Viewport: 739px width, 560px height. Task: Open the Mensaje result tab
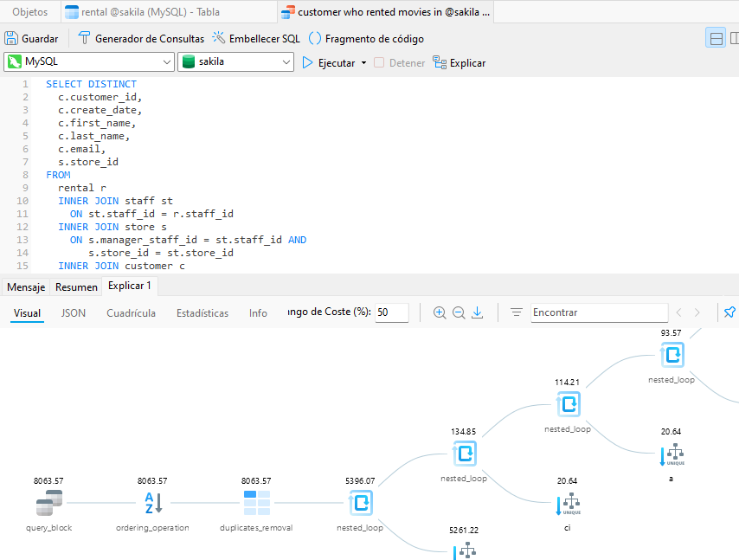(26, 286)
